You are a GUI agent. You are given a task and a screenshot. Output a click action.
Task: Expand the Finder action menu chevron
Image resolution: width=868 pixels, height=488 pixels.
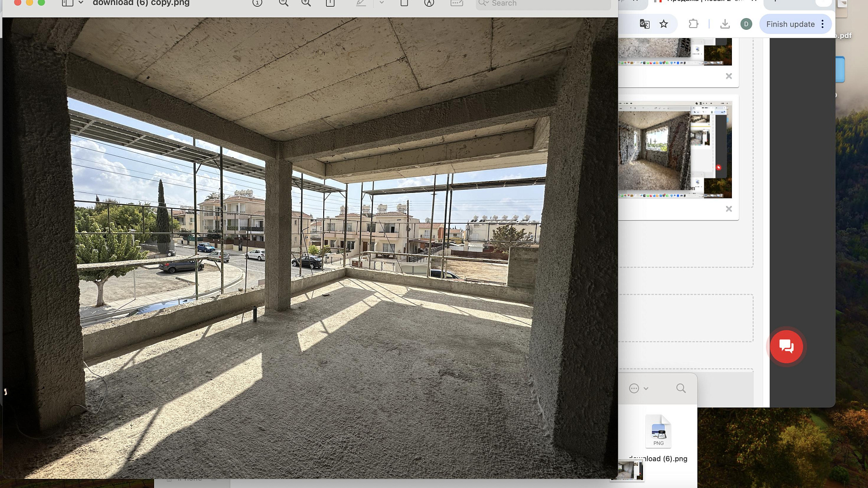click(646, 389)
